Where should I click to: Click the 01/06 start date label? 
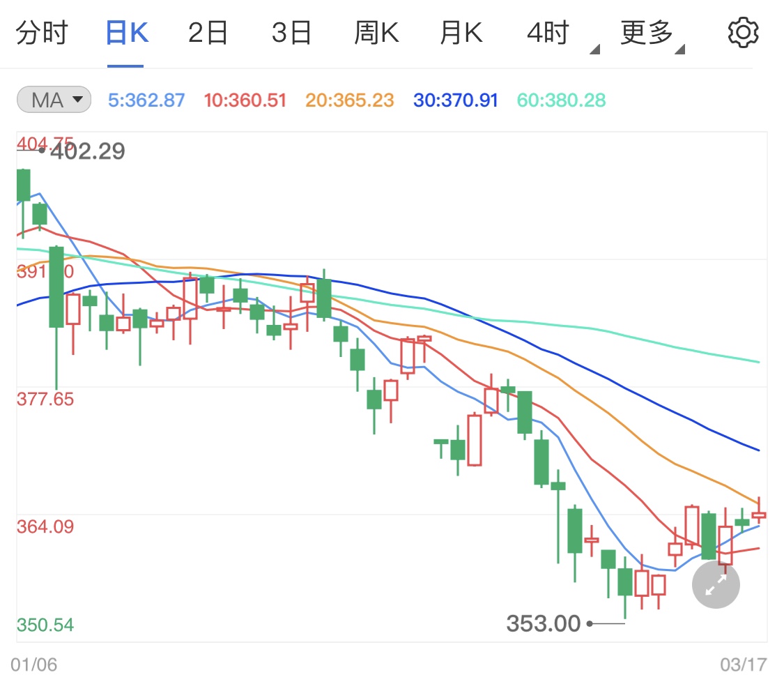point(33,665)
